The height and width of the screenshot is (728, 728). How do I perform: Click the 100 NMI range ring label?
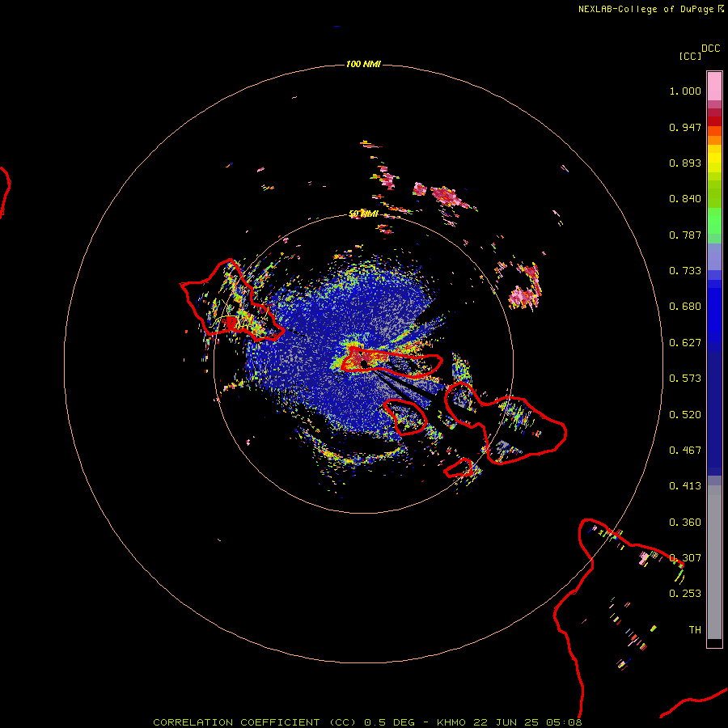pos(363,64)
